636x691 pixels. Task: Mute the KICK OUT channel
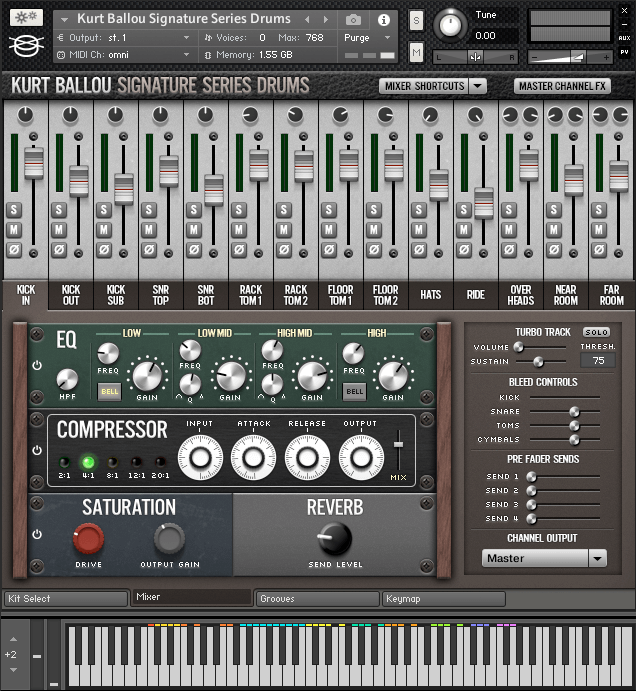click(x=59, y=230)
